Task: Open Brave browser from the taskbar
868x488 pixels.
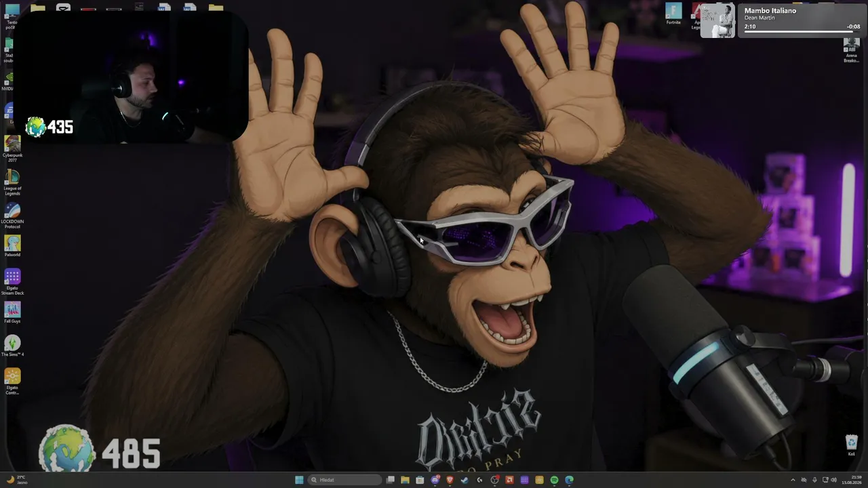Action: [x=450, y=480]
